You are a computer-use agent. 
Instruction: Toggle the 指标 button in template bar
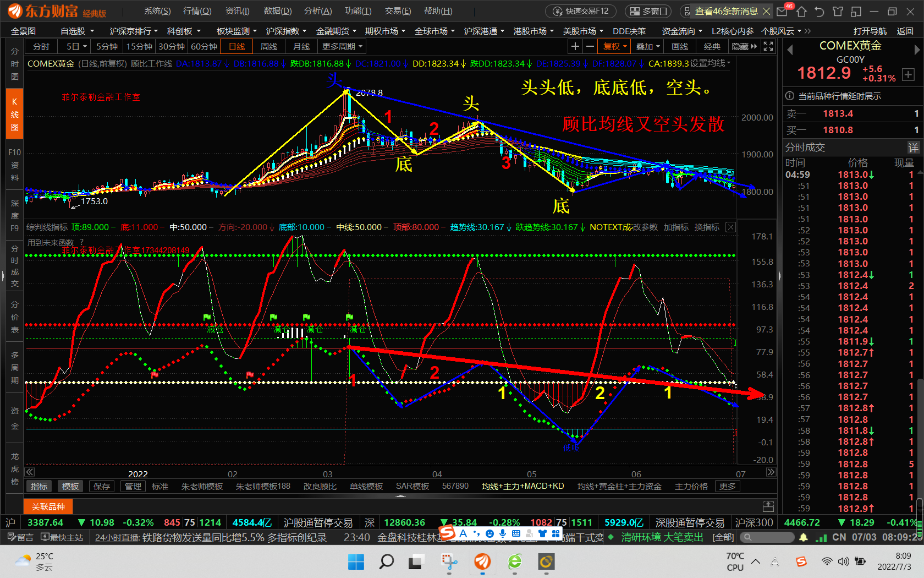coord(39,486)
